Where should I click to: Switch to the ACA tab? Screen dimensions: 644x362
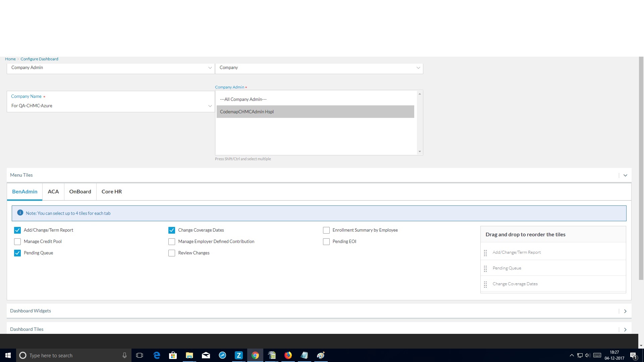[53, 192]
